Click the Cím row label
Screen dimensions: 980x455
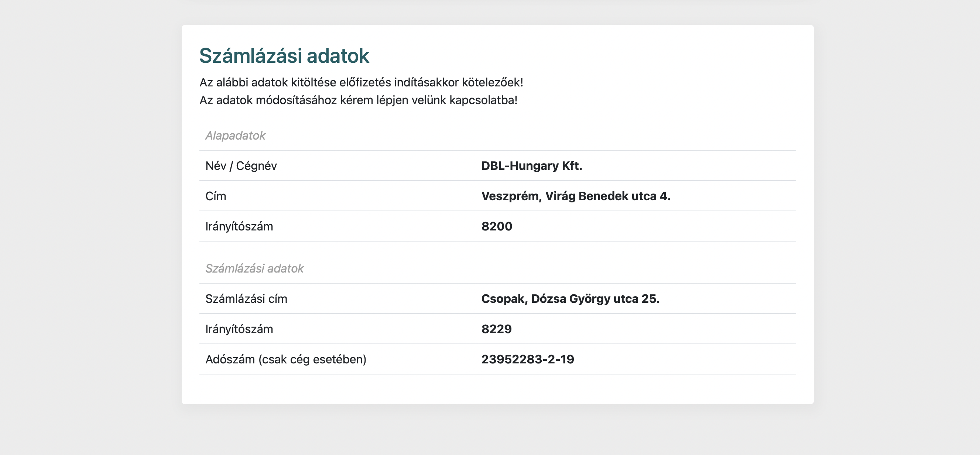click(216, 196)
